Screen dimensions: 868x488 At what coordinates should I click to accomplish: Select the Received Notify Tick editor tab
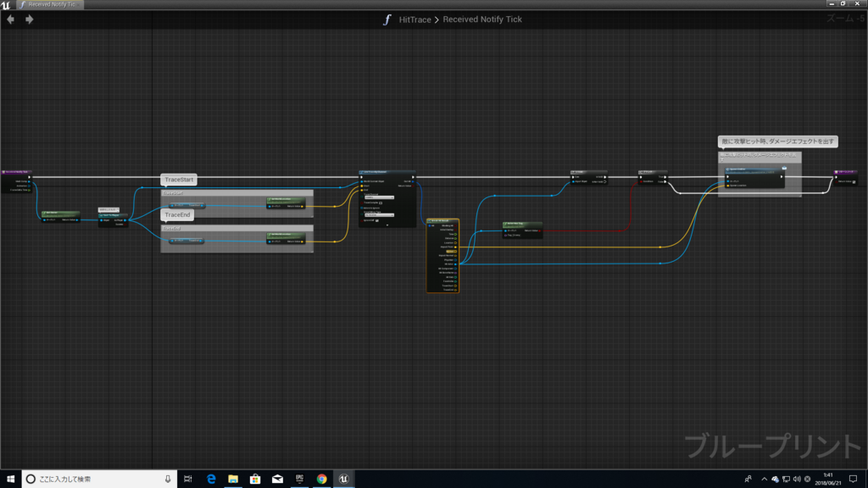click(x=50, y=4)
